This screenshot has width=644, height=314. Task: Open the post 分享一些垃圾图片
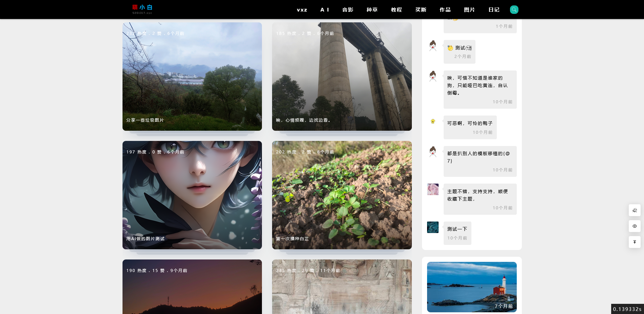(x=192, y=77)
